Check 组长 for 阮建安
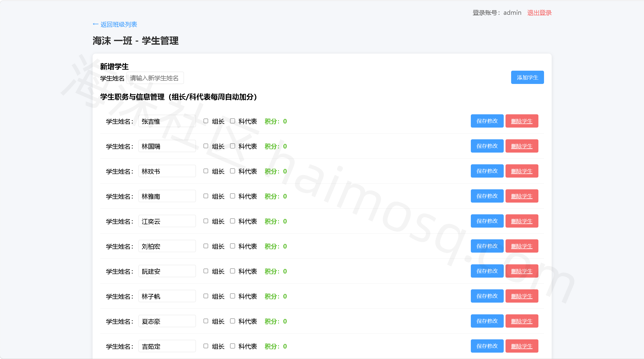This screenshot has width=644, height=359. click(206, 271)
